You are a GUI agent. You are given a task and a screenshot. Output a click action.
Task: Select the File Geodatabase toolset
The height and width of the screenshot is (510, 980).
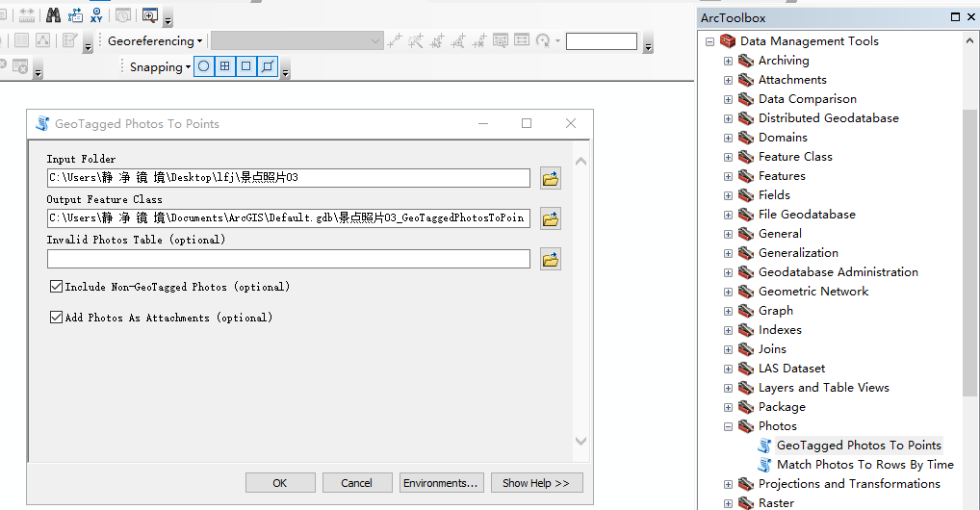807,215
